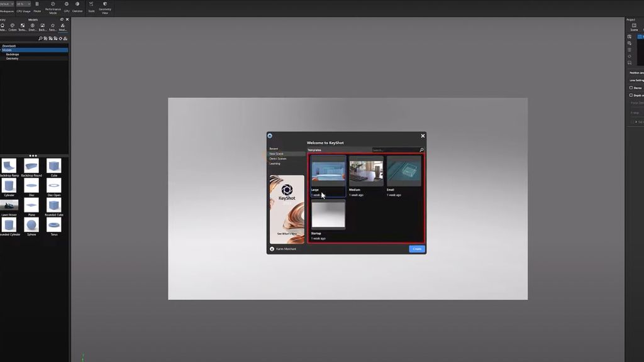This screenshot has height=362, width=644.
Task: Click the Create button
Action: point(416,249)
